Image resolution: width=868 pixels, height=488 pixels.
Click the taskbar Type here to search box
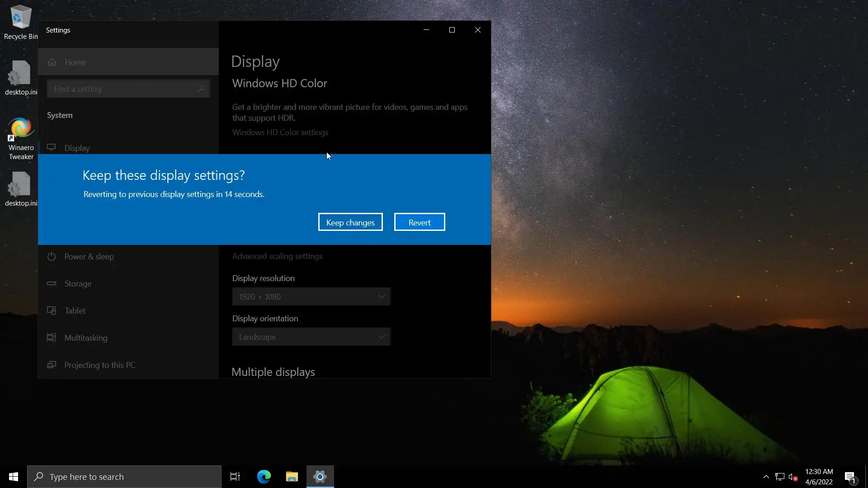pyautogui.click(x=124, y=477)
